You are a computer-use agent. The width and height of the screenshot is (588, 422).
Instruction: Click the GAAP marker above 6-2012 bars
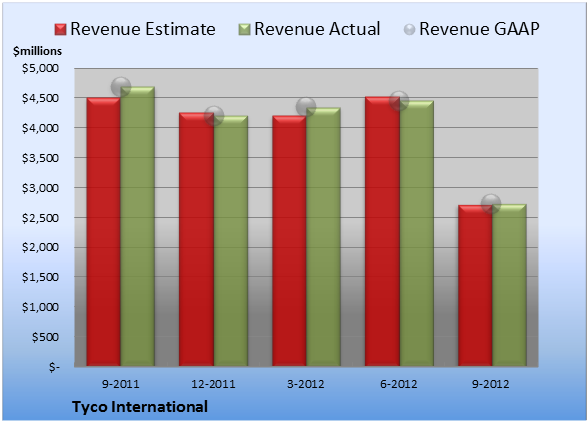[399, 101]
